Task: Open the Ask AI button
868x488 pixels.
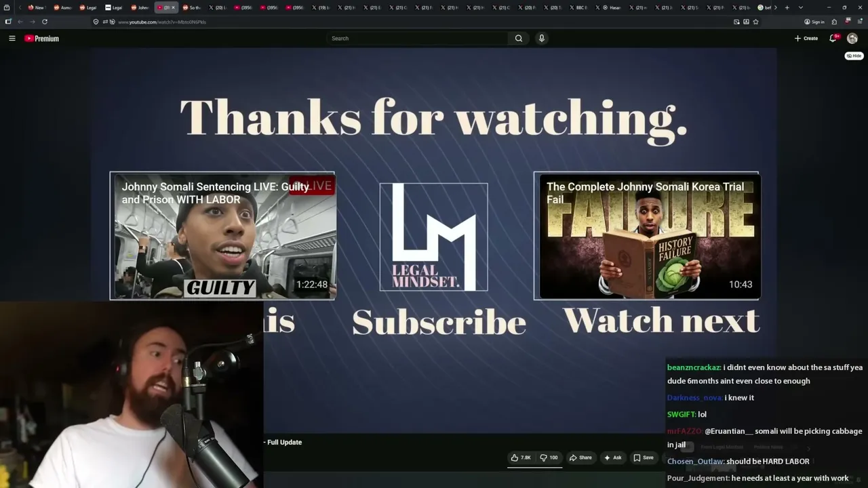Action: tap(612, 457)
